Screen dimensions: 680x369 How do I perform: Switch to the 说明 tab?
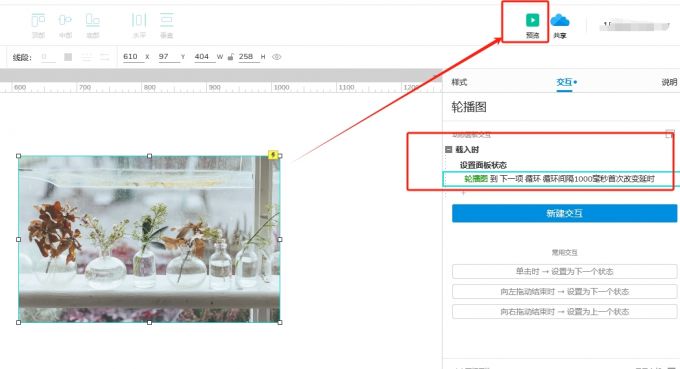point(670,82)
